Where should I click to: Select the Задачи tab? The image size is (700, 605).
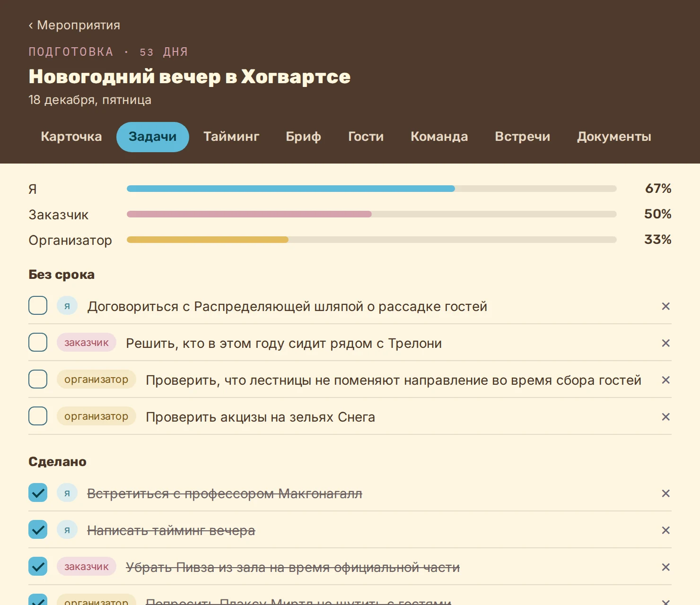(x=153, y=137)
